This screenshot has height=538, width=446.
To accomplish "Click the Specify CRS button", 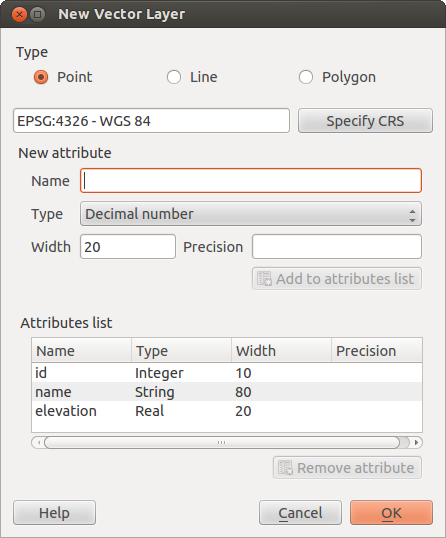I will [365, 121].
